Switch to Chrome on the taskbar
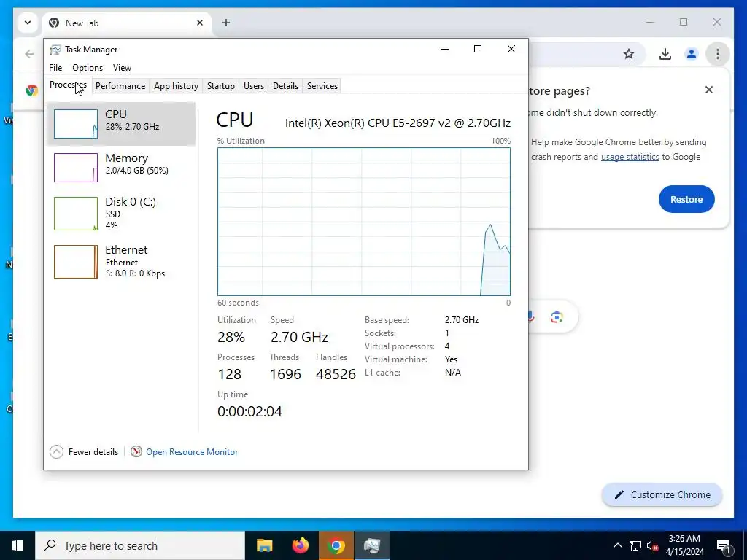Viewport: 747px width, 560px height. coord(336,545)
